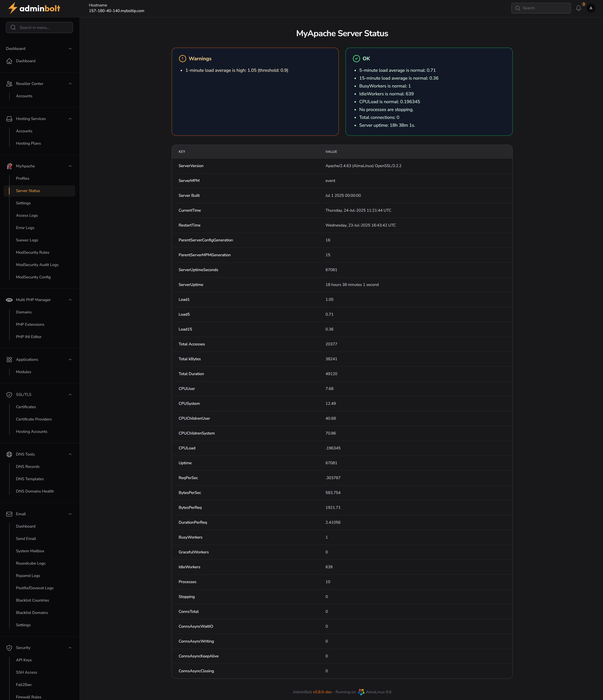Open DNS Domains Health
Image resolution: width=603 pixels, height=700 pixels.
coord(35,491)
